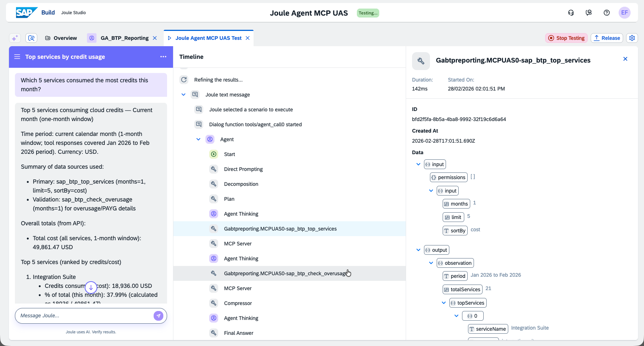This screenshot has height=346, width=644.
Task: Click the wrench icon in details header
Action: [421, 61]
